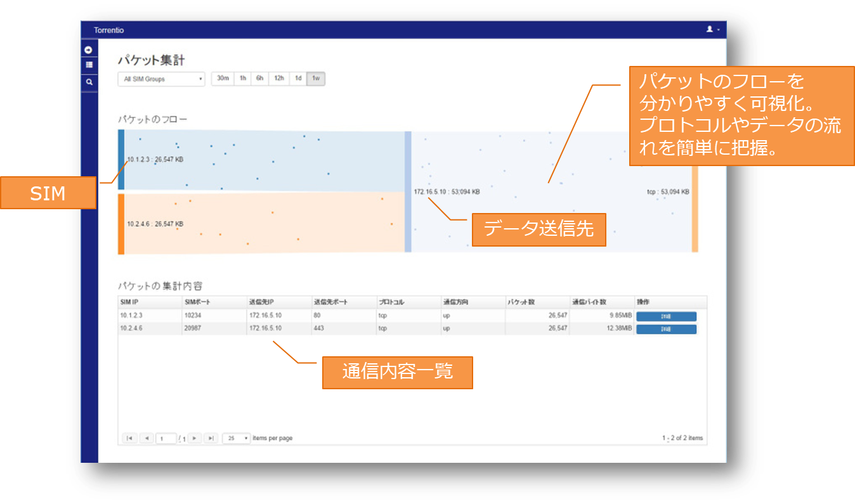This screenshot has height=504, width=855.
Task: Sort by the SIMポート column header
Action: [x=214, y=302]
